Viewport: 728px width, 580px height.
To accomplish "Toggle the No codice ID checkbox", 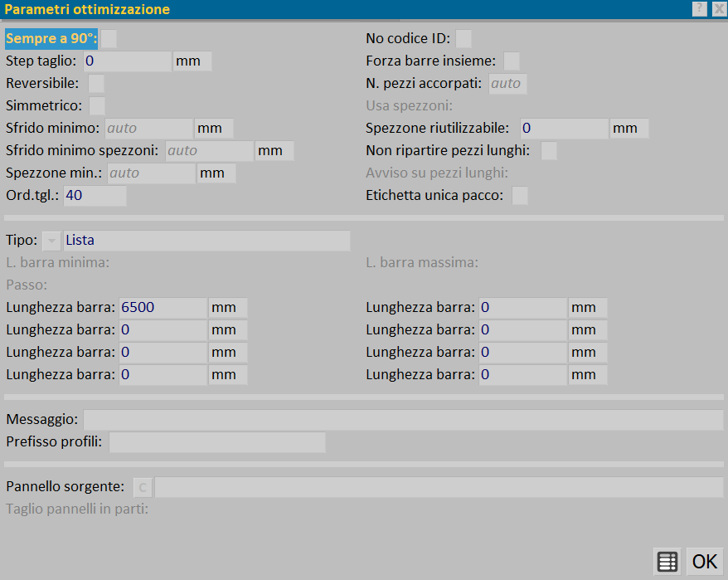I will tap(464, 38).
